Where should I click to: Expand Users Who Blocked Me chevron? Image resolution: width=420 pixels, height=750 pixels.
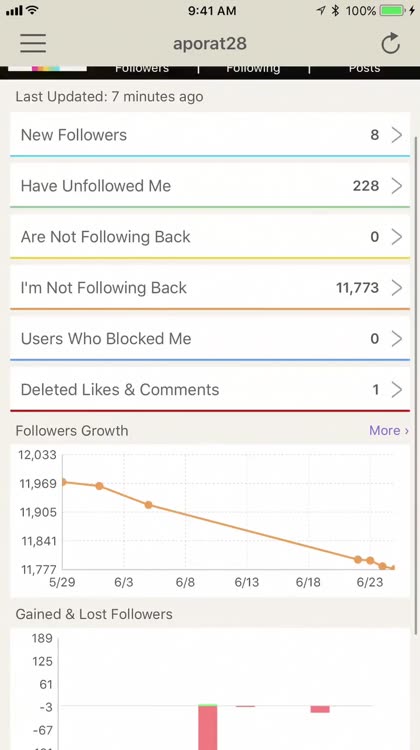click(397, 339)
